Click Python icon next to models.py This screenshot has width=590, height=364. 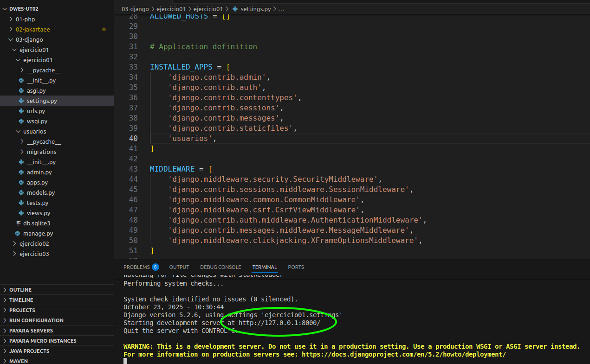[x=21, y=192]
